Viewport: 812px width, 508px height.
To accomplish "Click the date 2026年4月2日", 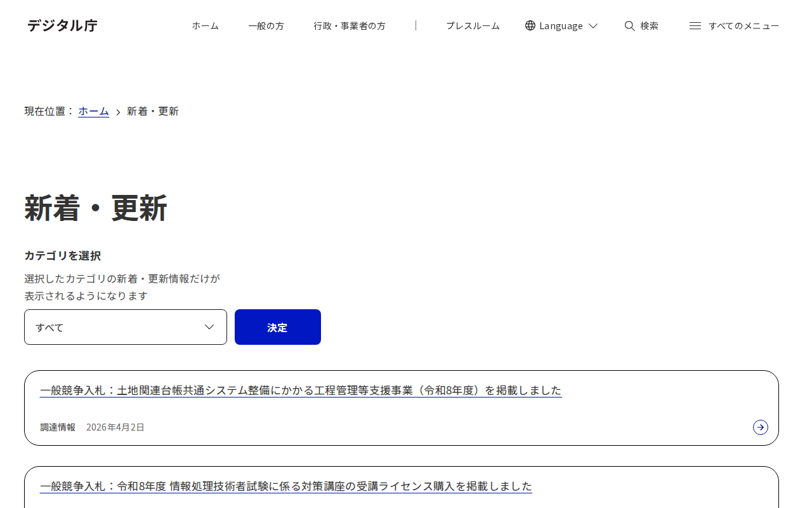I will [115, 427].
